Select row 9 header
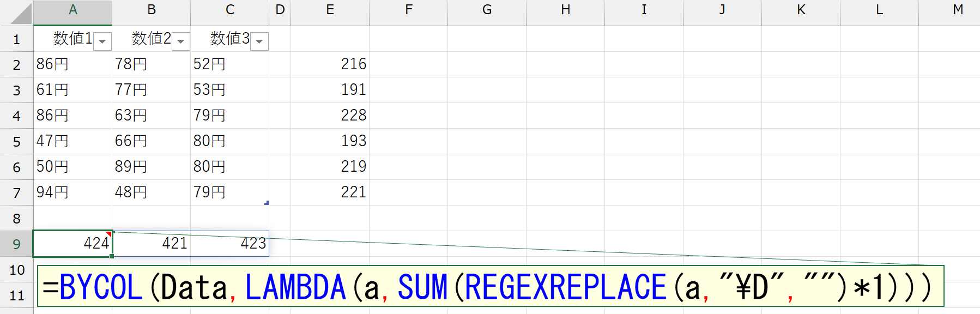 (16, 244)
